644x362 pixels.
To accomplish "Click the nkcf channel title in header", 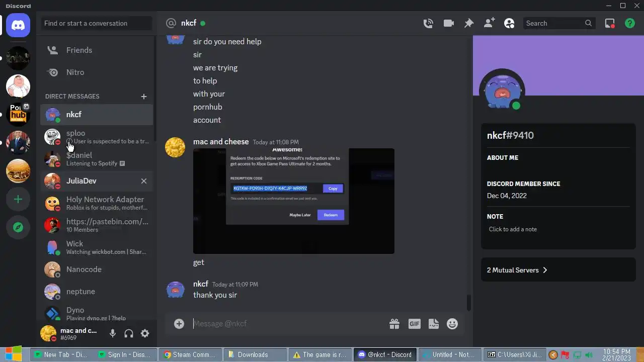I will [189, 23].
